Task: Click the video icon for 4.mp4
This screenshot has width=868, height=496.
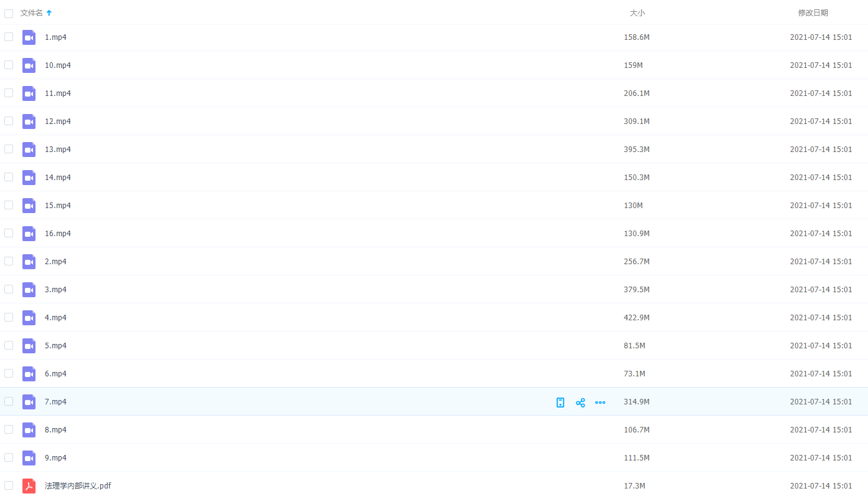Action: 29,318
